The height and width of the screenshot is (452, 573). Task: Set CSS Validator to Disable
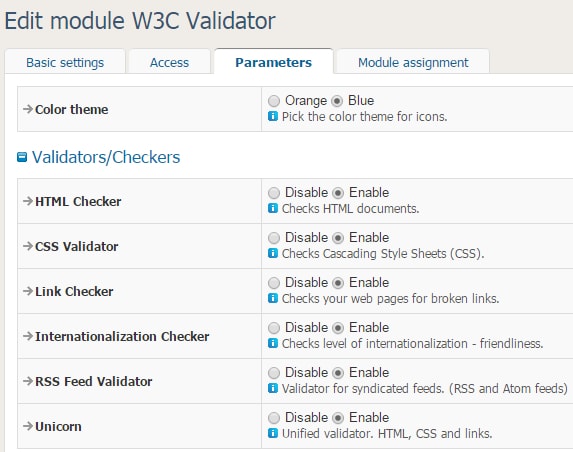point(274,238)
